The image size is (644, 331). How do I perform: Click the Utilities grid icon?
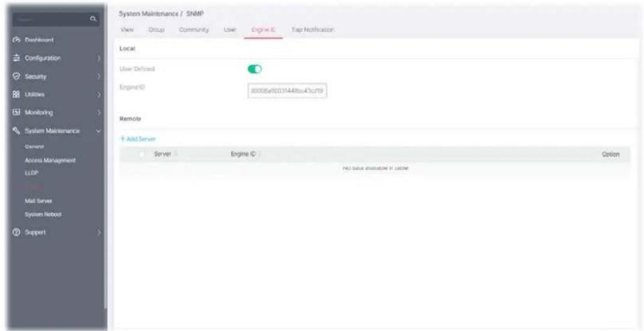click(17, 94)
